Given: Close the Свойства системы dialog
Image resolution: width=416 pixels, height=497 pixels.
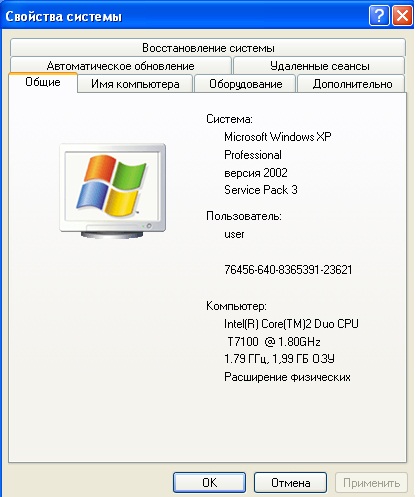Looking at the screenshot, I should click(403, 15).
